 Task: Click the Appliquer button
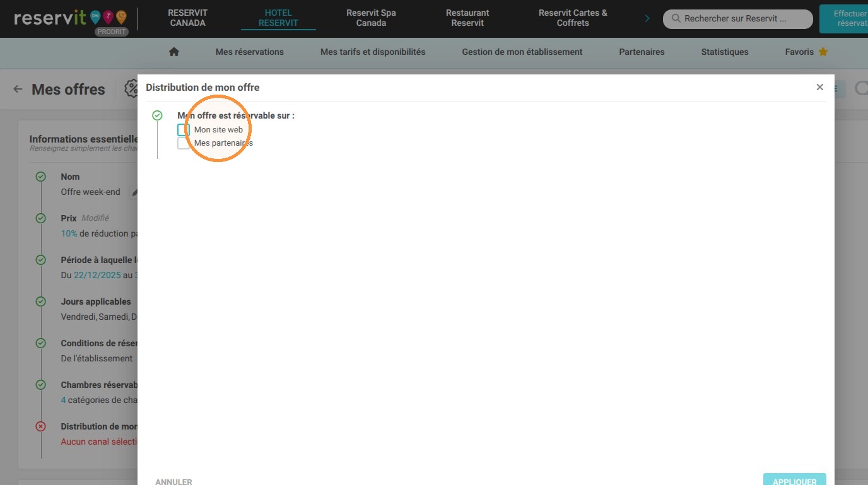tap(795, 480)
